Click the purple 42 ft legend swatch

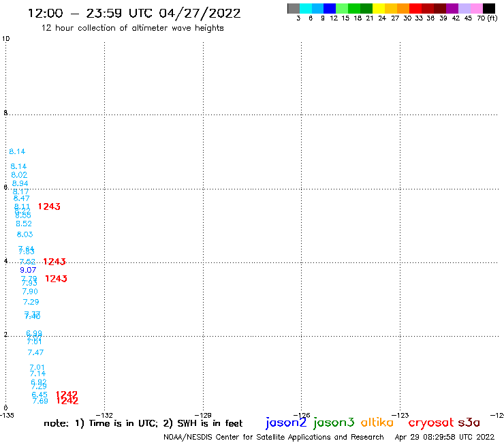[x=452, y=8]
